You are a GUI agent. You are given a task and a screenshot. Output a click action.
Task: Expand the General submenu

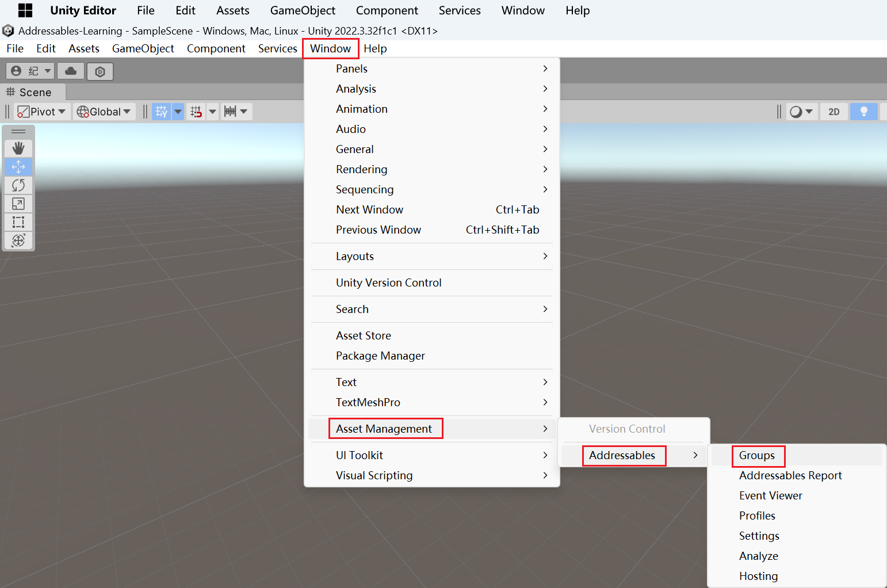coord(431,149)
